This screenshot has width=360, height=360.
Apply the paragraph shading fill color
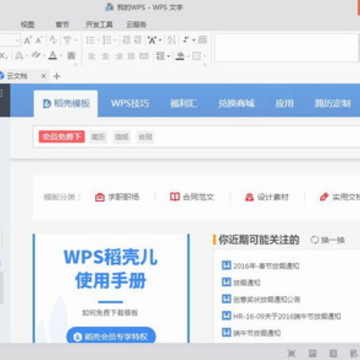(x=180, y=56)
